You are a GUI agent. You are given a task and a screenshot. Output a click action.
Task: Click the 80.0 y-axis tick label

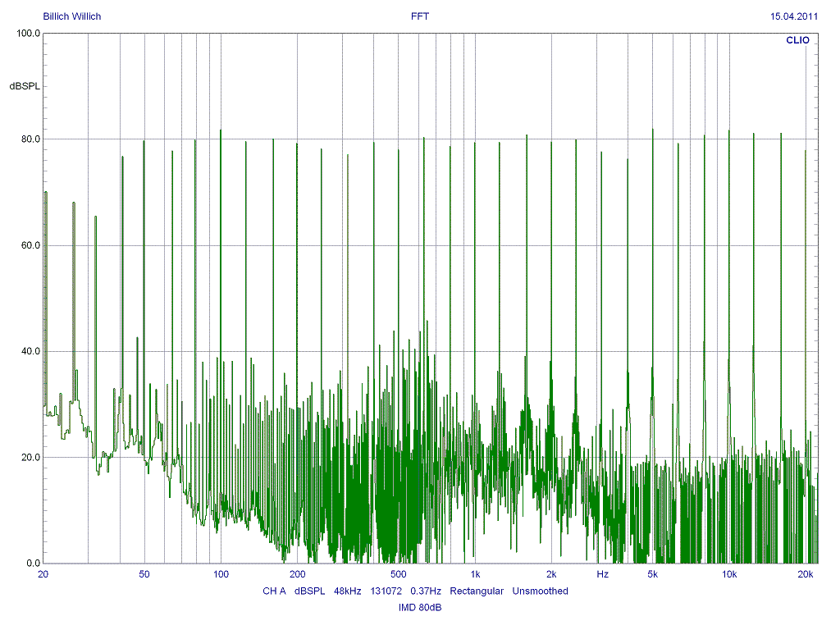30,139
